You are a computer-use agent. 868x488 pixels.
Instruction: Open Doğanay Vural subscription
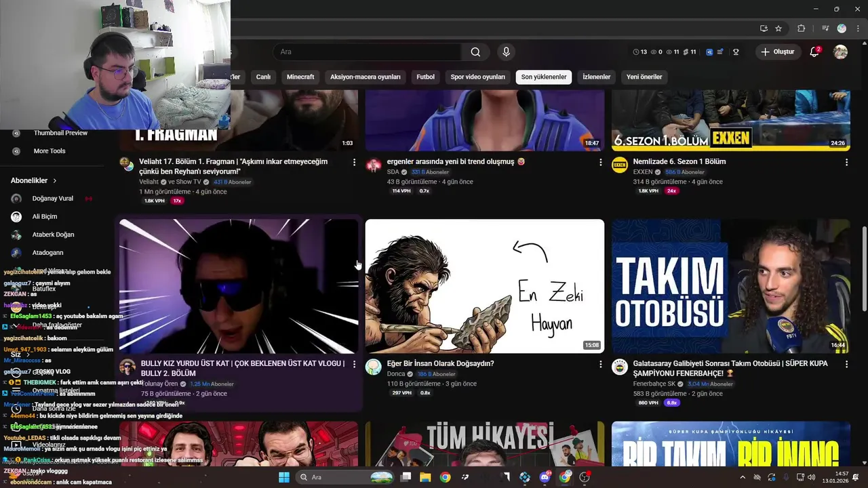(52, 199)
